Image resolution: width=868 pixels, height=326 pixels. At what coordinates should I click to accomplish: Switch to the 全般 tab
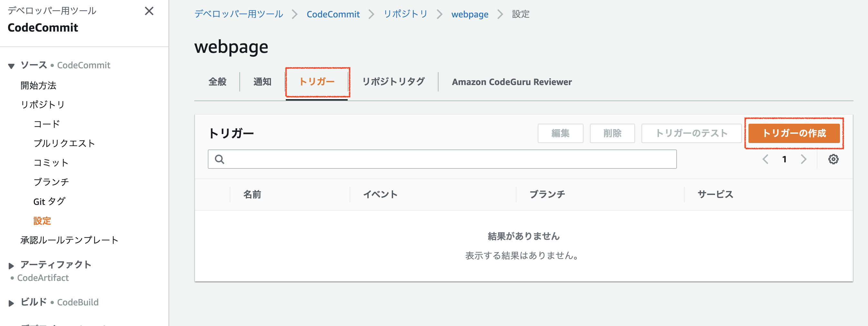(217, 82)
